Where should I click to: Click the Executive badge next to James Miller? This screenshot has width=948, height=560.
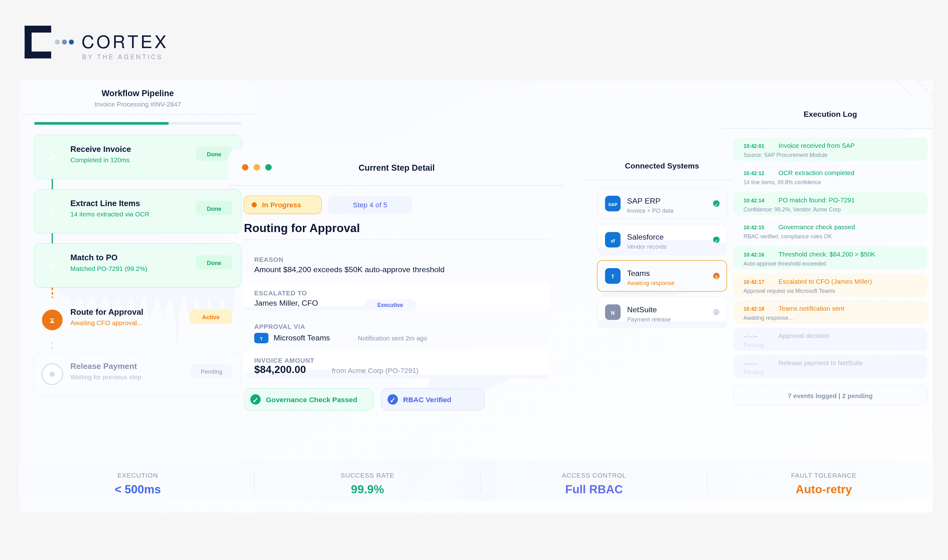(x=390, y=305)
